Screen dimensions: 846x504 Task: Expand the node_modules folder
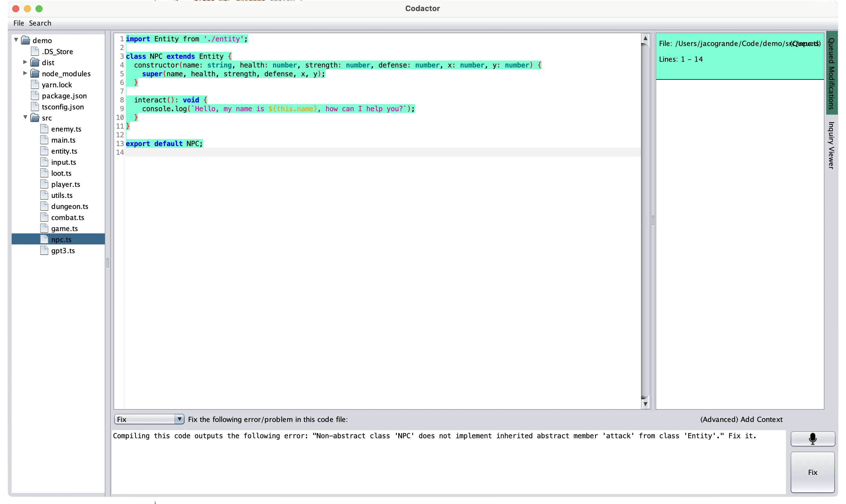(25, 73)
